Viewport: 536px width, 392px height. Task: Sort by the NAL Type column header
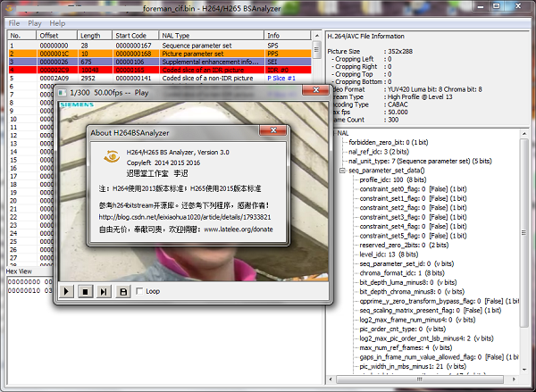[212, 36]
